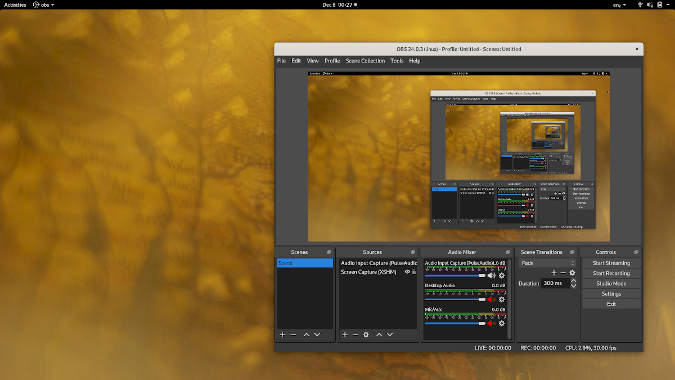Mute Audio Input Capture speaker icon

tap(492, 275)
